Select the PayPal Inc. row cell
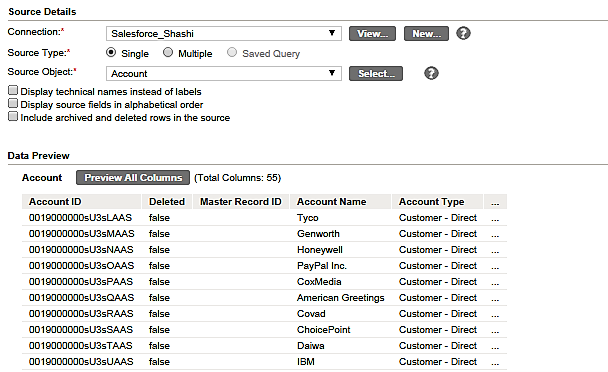 click(x=321, y=266)
